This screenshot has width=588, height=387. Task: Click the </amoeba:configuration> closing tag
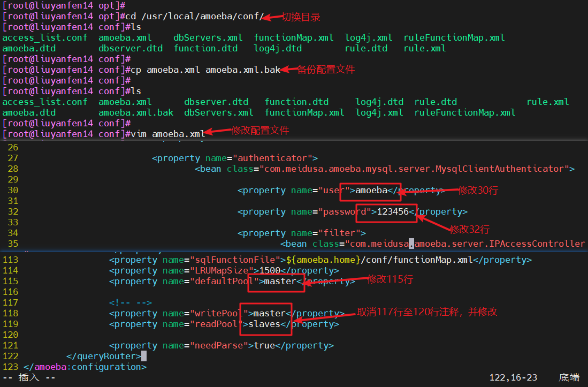[x=85, y=367]
